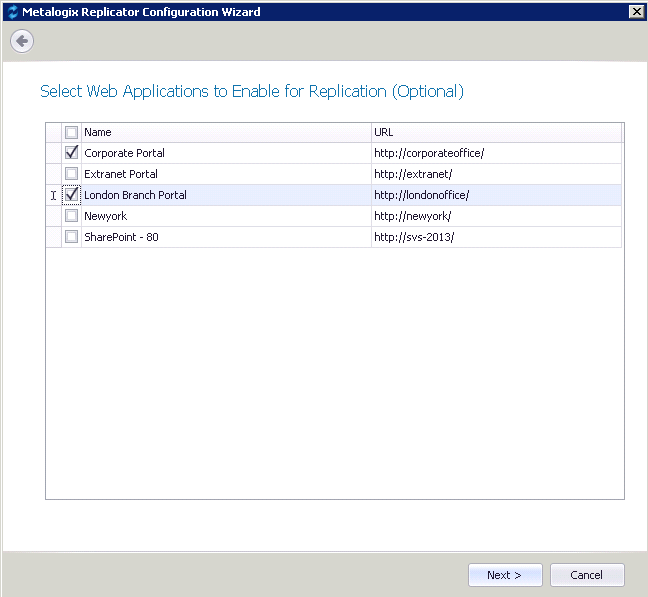Sort by the Name column header
The height and width of the screenshot is (597, 648).
[226, 132]
